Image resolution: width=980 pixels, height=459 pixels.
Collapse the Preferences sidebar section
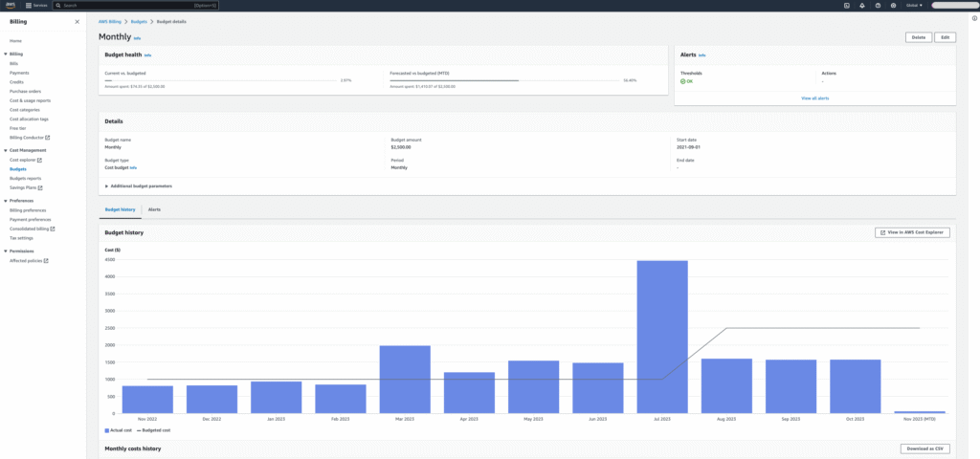click(x=6, y=201)
